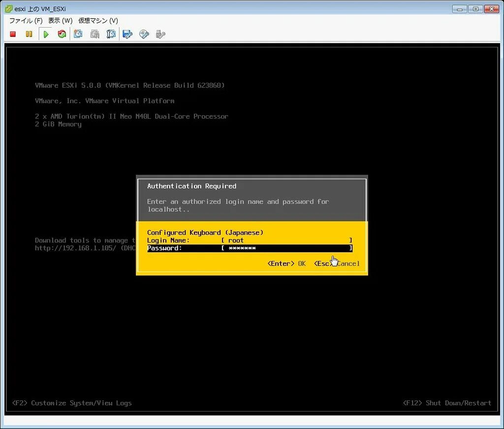Click <F2> Customize System/View Logs
Viewport: 504px width, 429px height.
(72, 403)
